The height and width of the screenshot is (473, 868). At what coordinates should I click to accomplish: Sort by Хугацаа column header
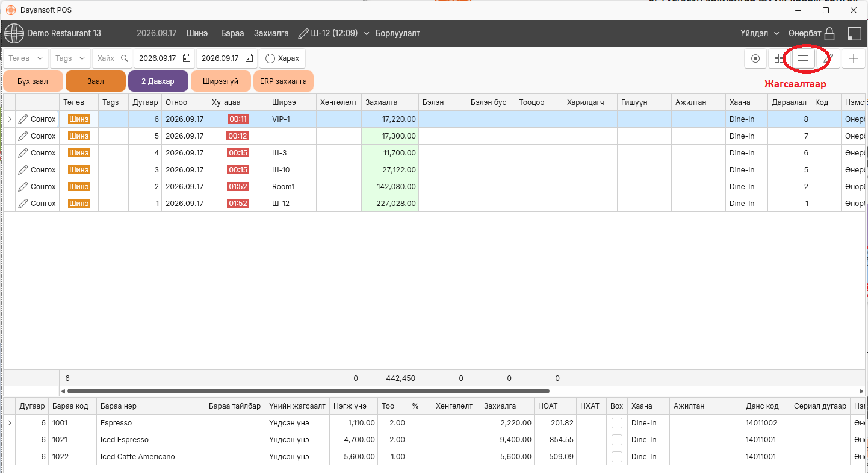coord(238,102)
